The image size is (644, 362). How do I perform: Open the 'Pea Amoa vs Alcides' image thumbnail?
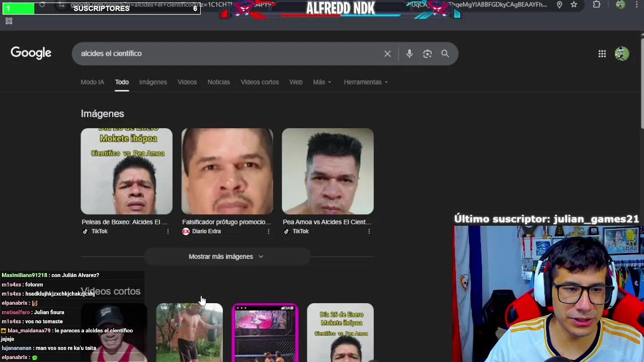[x=328, y=171]
